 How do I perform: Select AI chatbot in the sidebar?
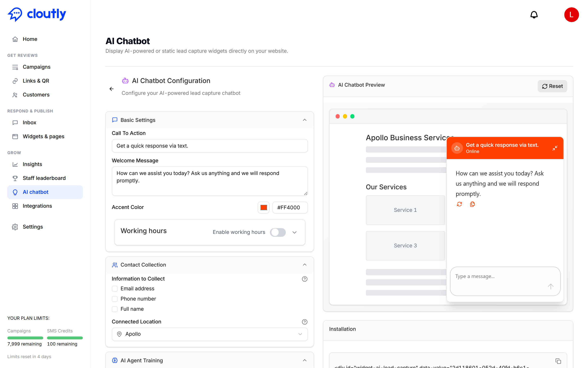45,192
